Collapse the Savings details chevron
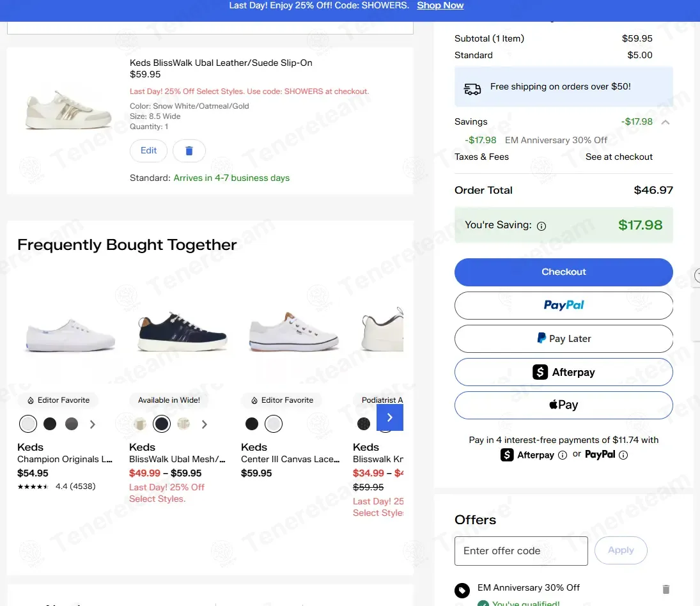 tap(665, 122)
